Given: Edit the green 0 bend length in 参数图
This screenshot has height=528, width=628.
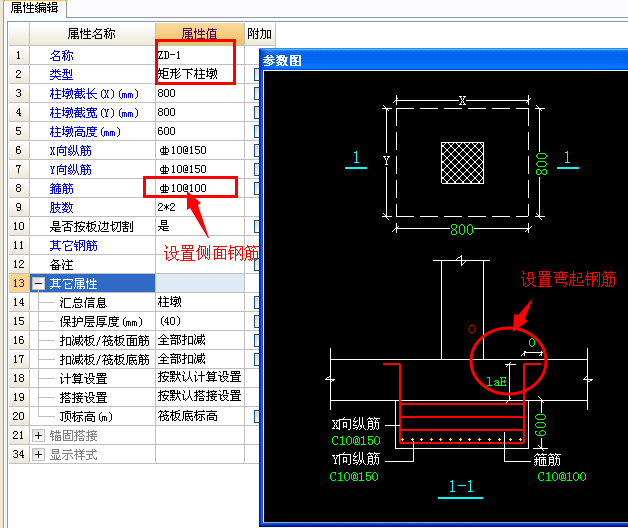Looking at the screenshot, I should click(x=532, y=343).
